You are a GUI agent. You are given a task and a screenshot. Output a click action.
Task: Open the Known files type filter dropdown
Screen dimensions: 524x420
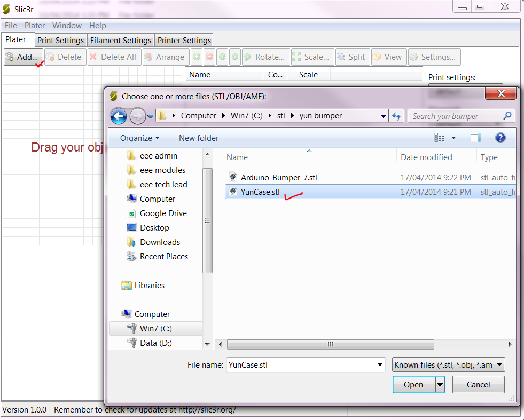point(448,364)
